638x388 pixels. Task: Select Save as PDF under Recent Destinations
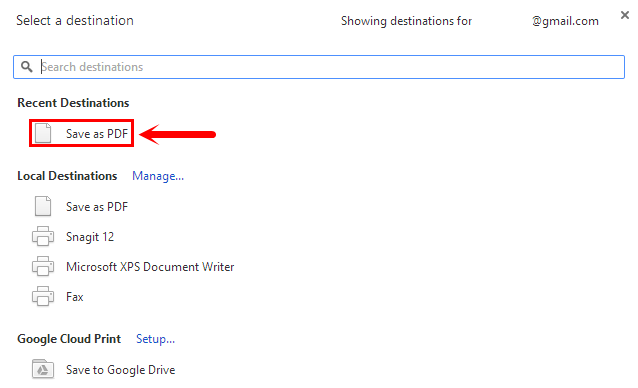[97, 133]
